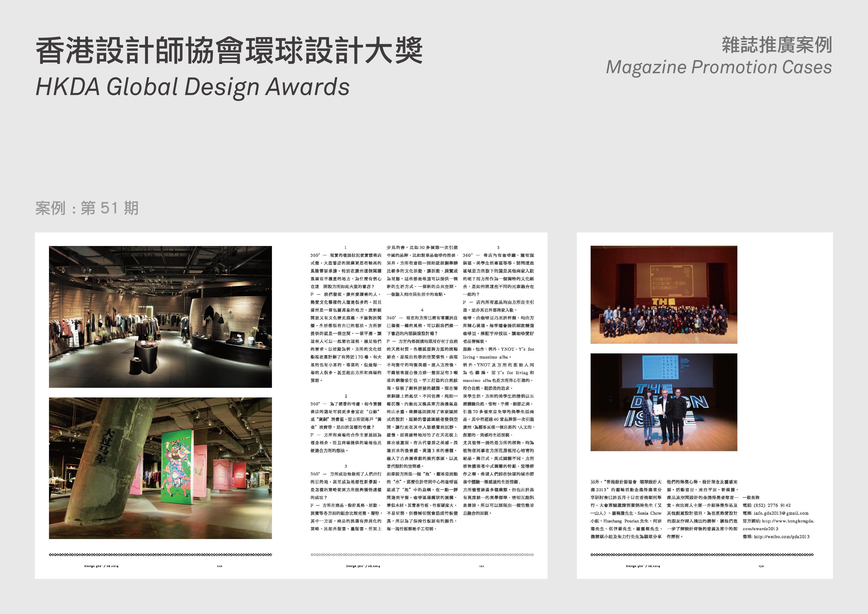Click the name 'Huschang Pourian' in the paragraph
The width and height of the screenshot is (868, 614).
point(621,521)
